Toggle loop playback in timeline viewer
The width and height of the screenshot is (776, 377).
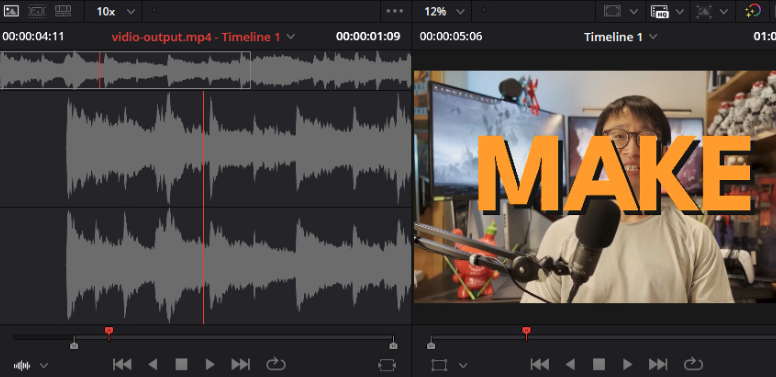[x=693, y=365]
